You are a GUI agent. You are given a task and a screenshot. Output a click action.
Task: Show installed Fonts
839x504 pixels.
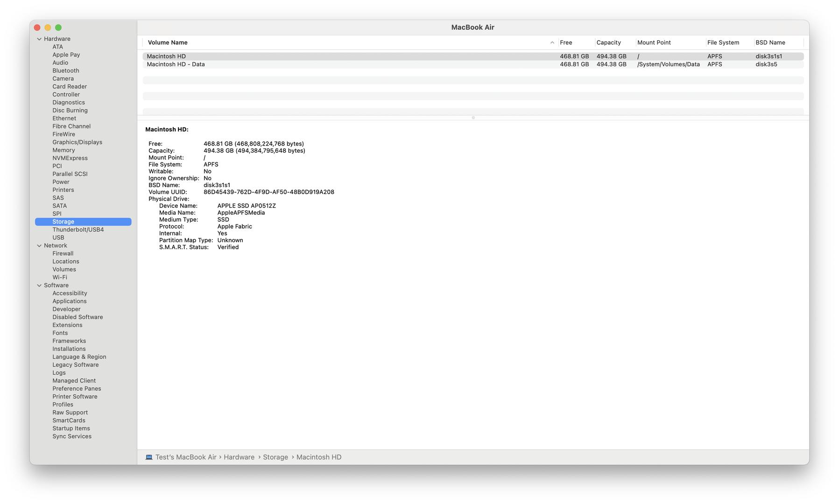(60, 333)
